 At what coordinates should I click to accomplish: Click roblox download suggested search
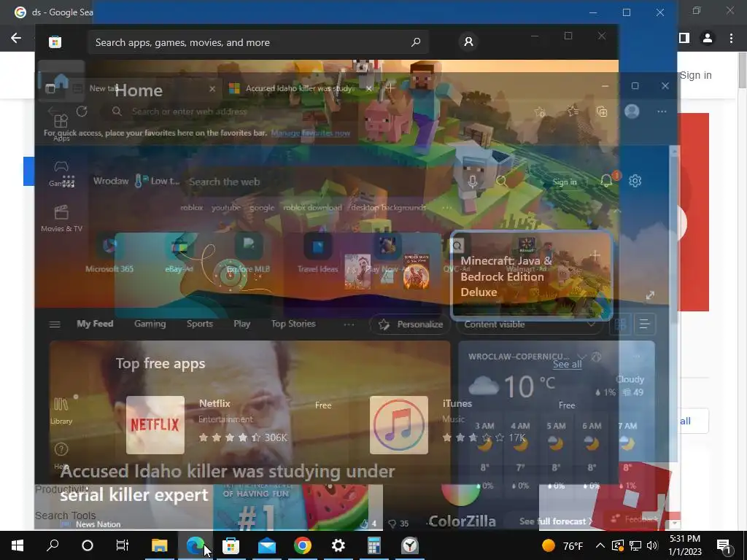tap(312, 208)
